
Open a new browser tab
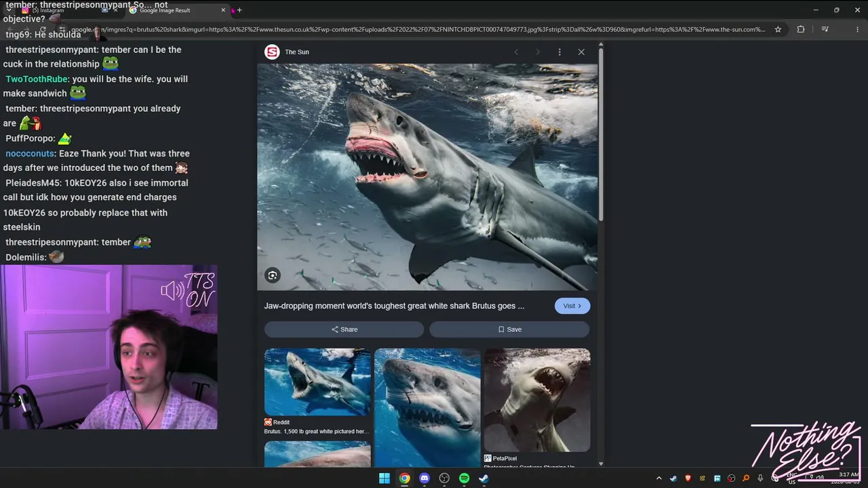[x=239, y=10]
